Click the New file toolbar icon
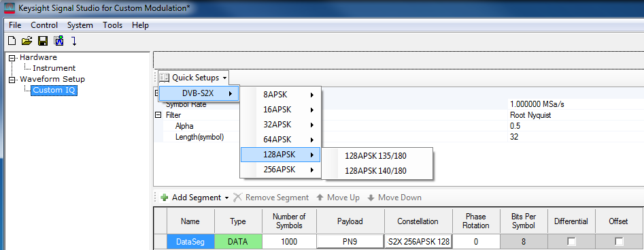Image resolution: width=644 pixels, height=250 pixels. click(x=12, y=41)
